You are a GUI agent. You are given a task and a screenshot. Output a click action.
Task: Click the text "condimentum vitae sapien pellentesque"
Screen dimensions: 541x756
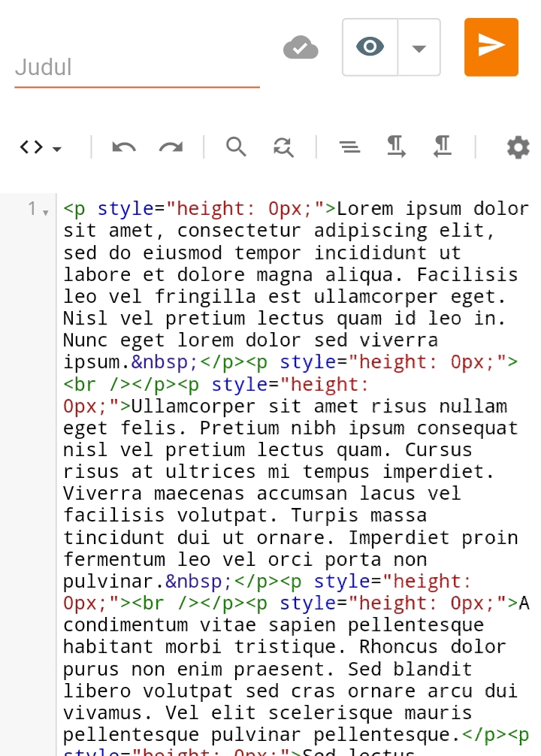pyautogui.click(x=274, y=625)
